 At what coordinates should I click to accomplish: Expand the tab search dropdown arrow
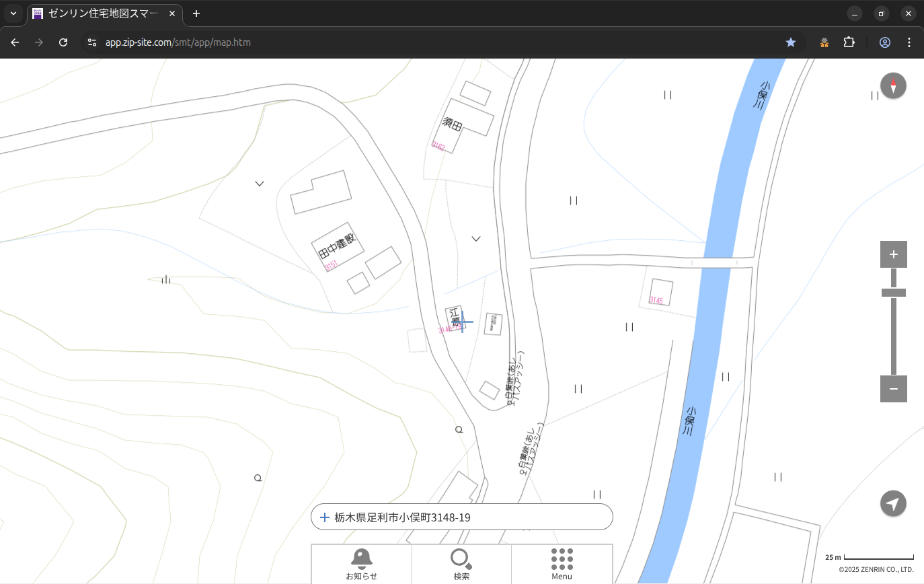click(x=13, y=13)
